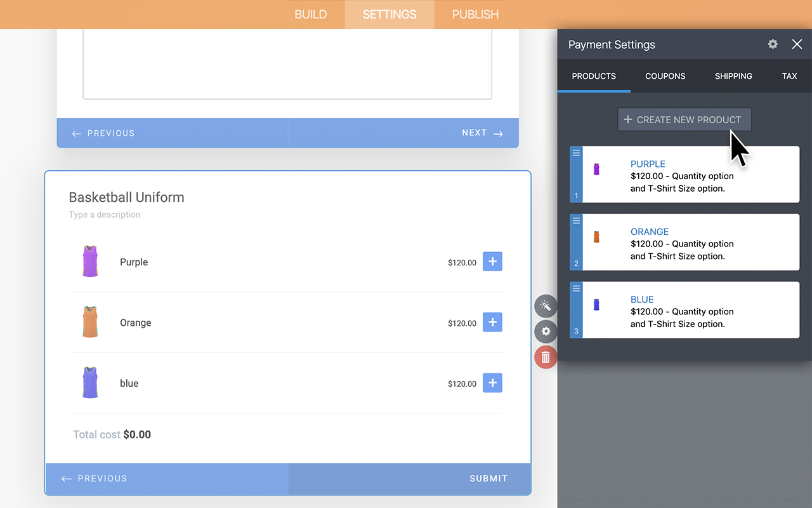The width and height of the screenshot is (812, 508).
Task: Open the PURPLE product for editing
Action: click(648, 164)
